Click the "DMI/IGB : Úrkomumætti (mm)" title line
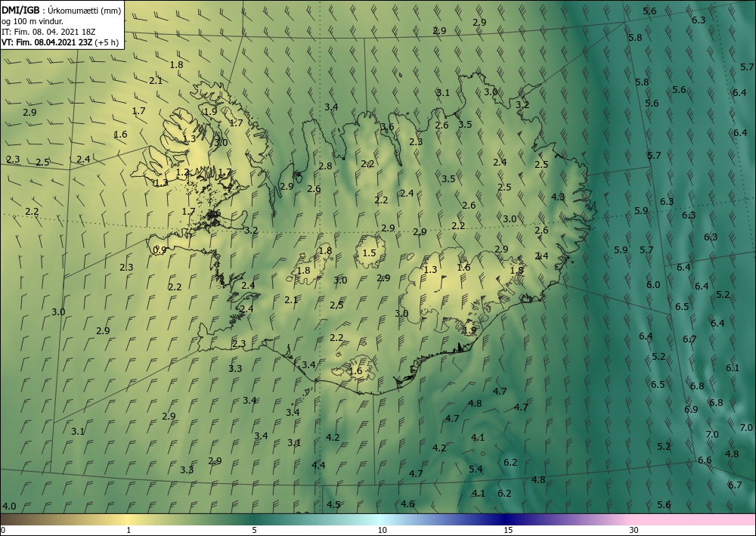This screenshot has height=536, width=756. click(x=61, y=10)
